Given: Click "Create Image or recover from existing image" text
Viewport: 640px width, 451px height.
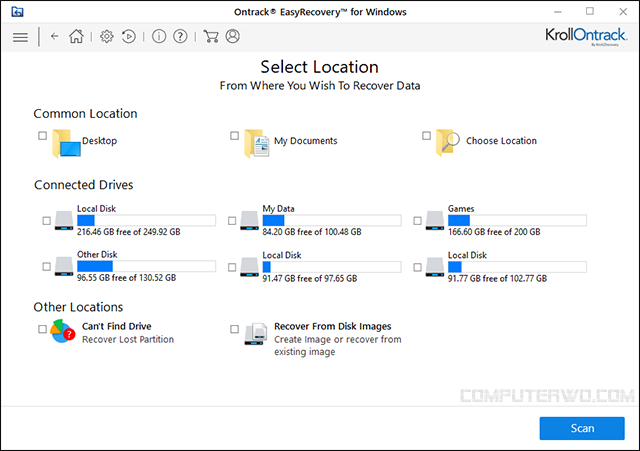Looking at the screenshot, I should click(x=338, y=346).
